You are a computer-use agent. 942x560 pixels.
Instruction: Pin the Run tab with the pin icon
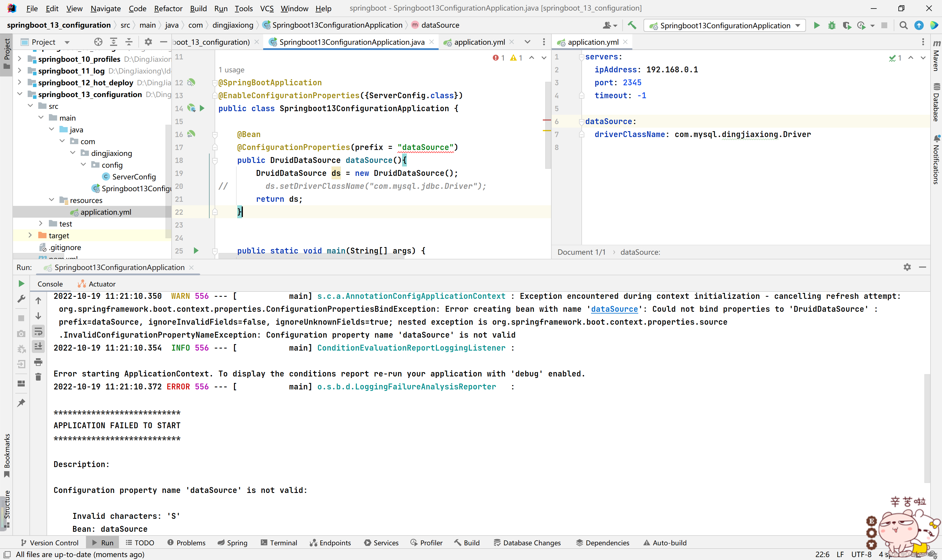click(x=21, y=403)
